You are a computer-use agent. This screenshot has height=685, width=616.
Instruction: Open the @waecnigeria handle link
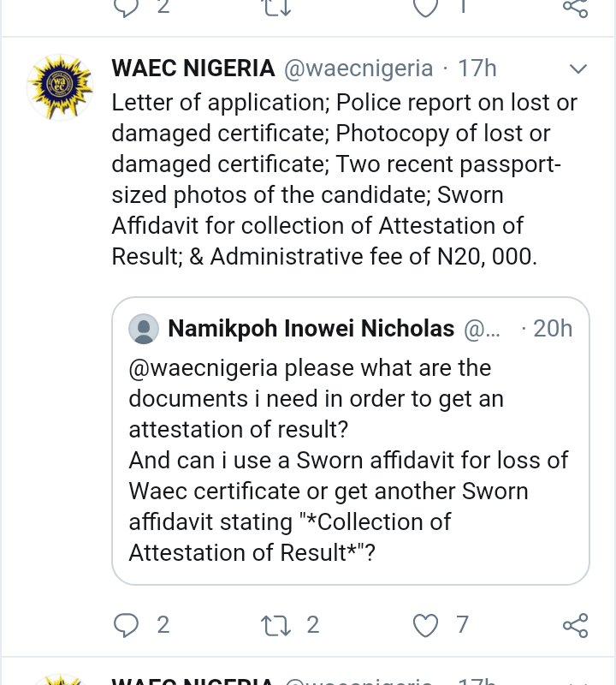(x=358, y=68)
